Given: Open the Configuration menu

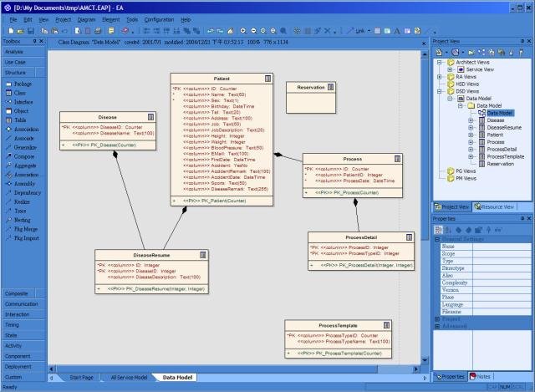Looking at the screenshot, I should click(x=159, y=20).
